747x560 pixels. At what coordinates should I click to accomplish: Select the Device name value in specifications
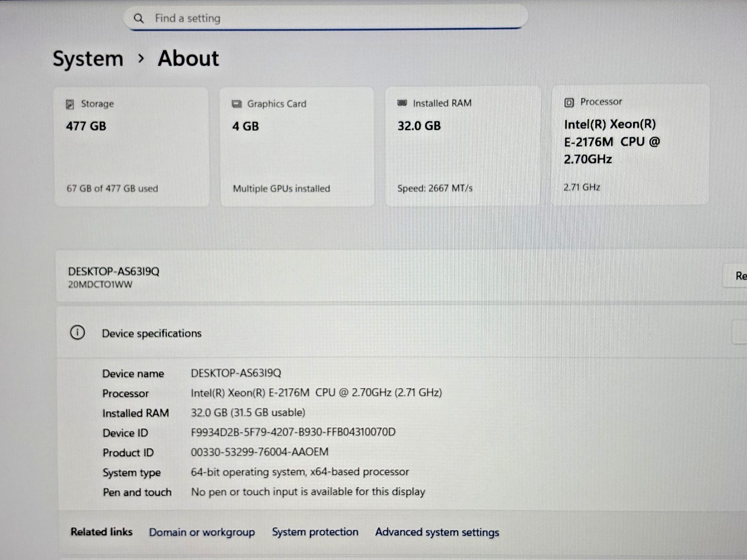pyautogui.click(x=236, y=373)
